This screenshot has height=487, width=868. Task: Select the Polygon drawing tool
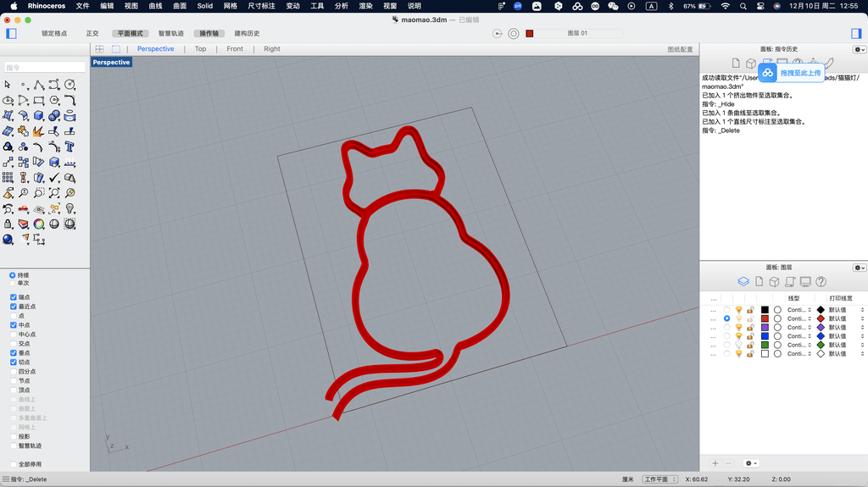coord(54,100)
